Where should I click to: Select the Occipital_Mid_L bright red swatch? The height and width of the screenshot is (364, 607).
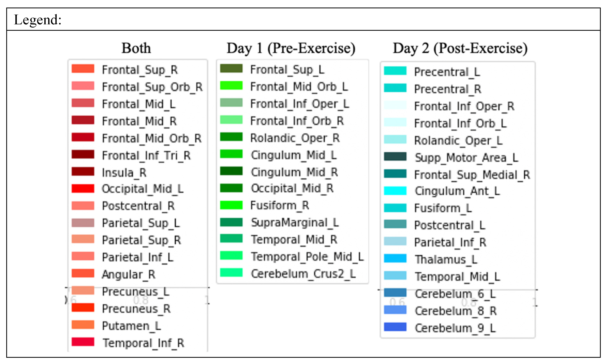[x=83, y=189]
